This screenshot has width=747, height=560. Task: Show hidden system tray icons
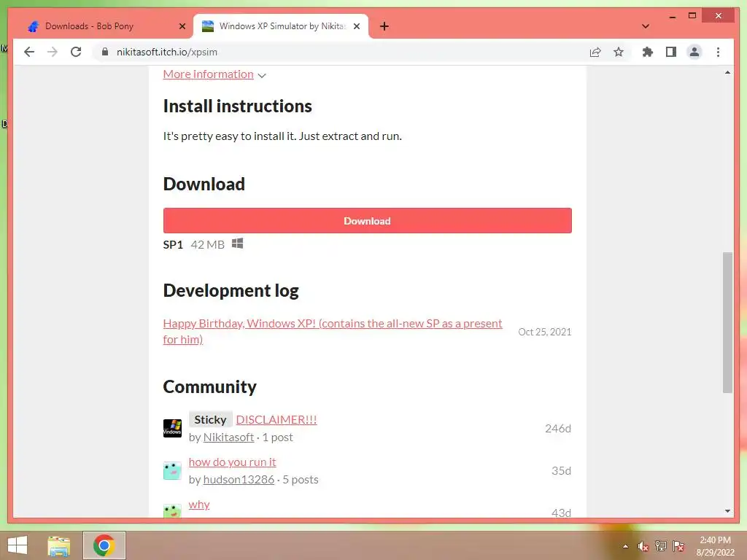625,546
